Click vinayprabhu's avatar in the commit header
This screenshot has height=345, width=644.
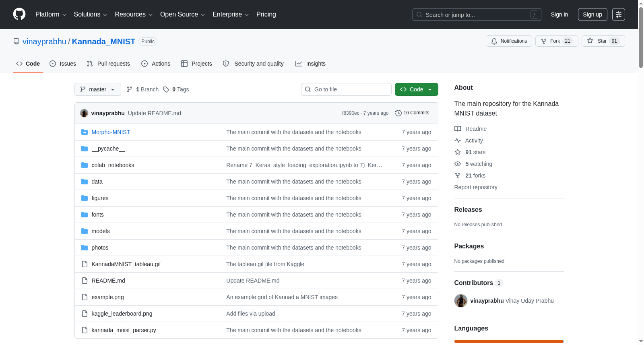point(84,113)
